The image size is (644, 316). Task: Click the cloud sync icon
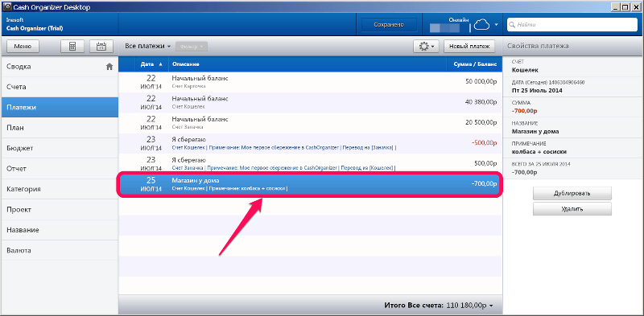pyautogui.click(x=482, y=26)
